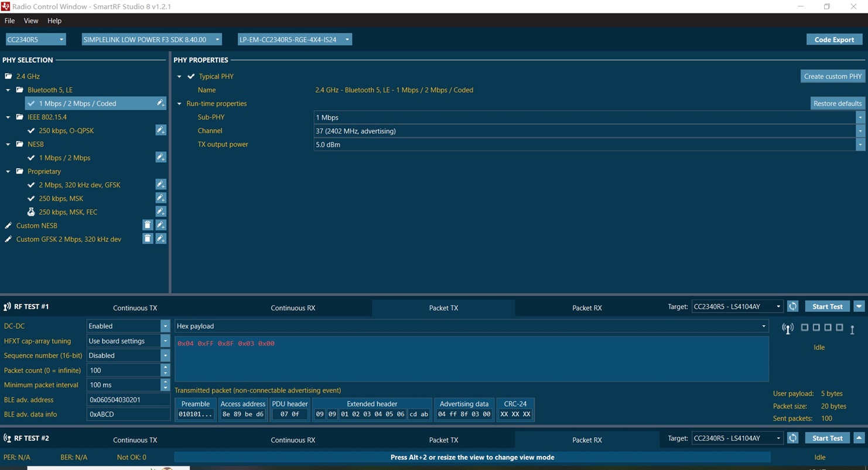Click the third packet indicator box in RF TEST #1
This screenshot has height=470, width=868.
click(x=828, y=328)
